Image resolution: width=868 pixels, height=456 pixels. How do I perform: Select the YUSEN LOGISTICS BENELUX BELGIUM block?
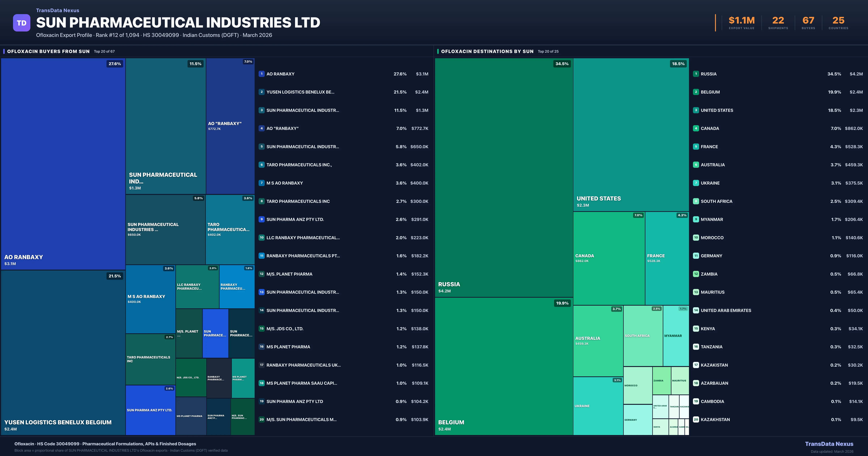click(63, 352)
